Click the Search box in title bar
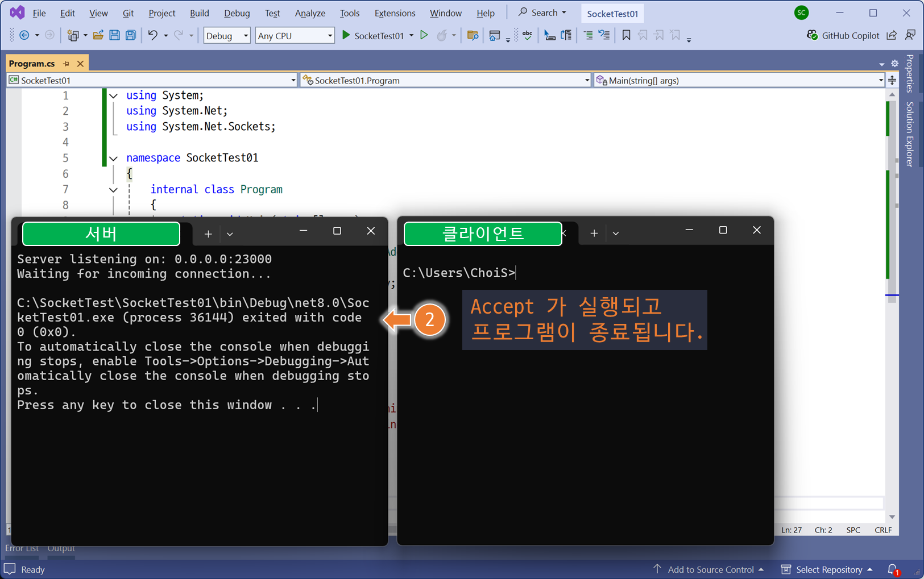This screenshot has width=924, height=579. point(542,13)
